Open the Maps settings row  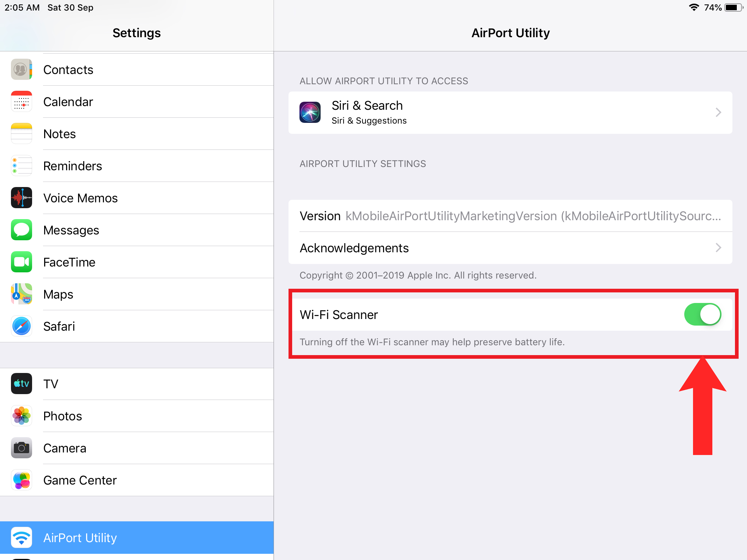(58, 294)
